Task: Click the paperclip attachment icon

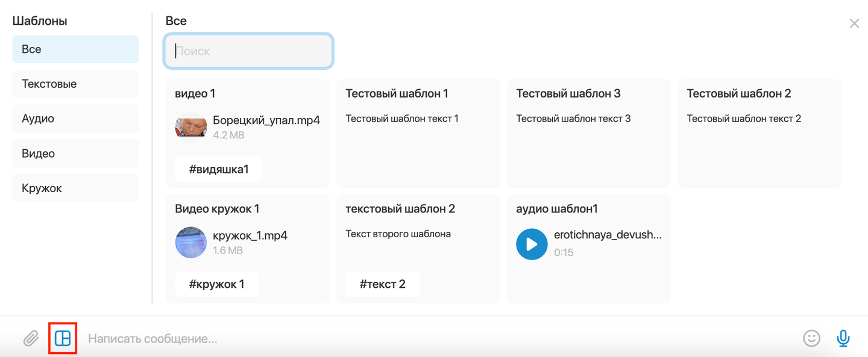Action: pos(31,338)
